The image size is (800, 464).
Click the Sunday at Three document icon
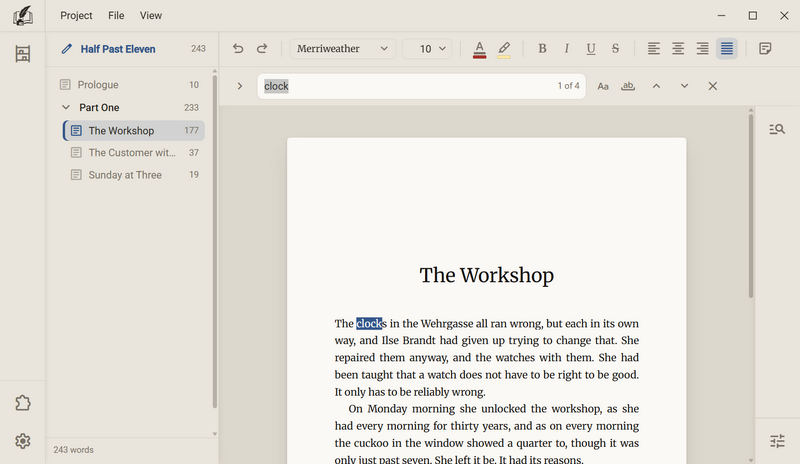pyautogui.click(x=76, y=175)
